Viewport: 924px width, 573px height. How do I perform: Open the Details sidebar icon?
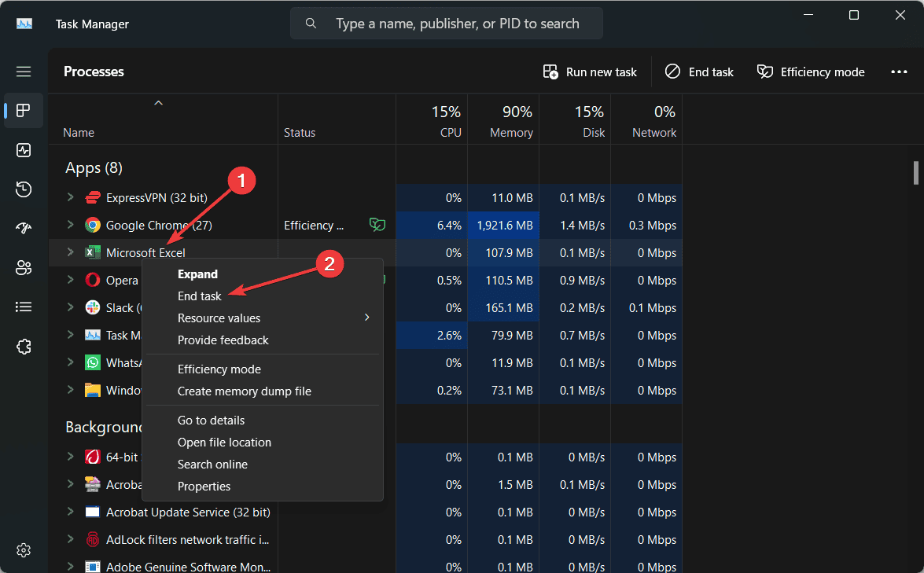(x=24, y=307)
